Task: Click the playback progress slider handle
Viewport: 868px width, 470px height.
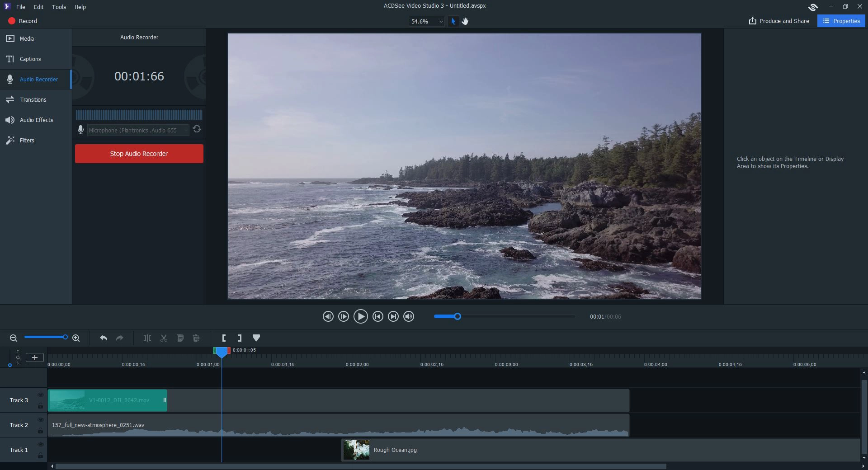Action: [458, 317]
